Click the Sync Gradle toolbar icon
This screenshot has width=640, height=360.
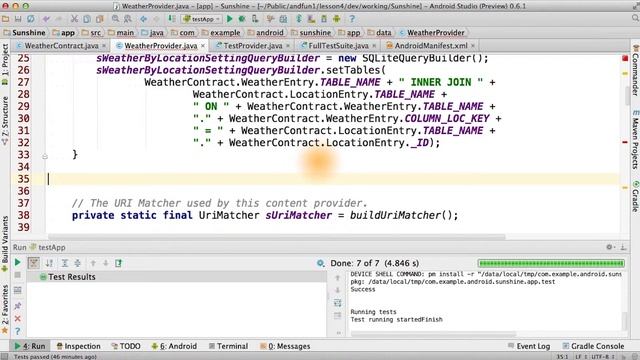point(299,19)
